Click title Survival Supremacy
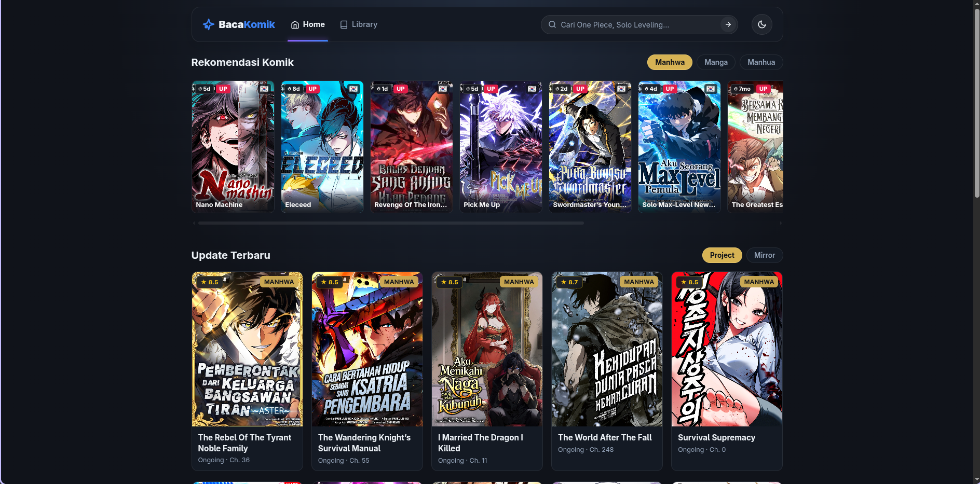 click(716, 437)
